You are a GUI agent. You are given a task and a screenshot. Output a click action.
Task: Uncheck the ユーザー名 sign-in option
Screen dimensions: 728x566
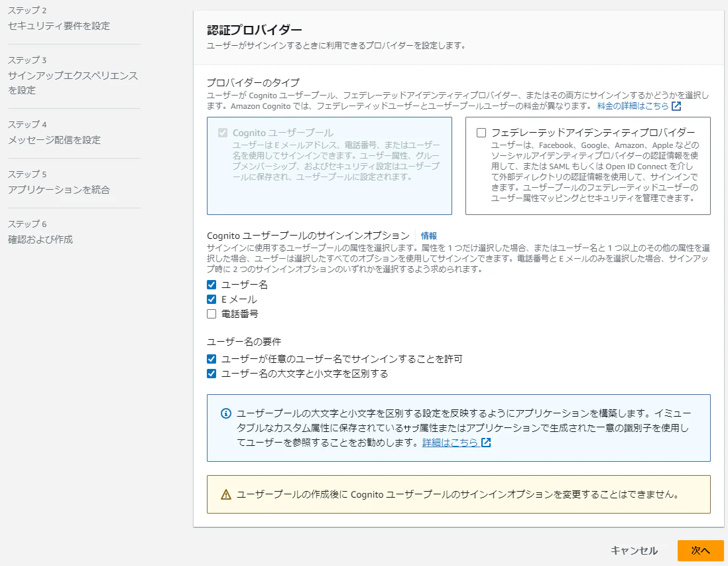tap(212, 285)
